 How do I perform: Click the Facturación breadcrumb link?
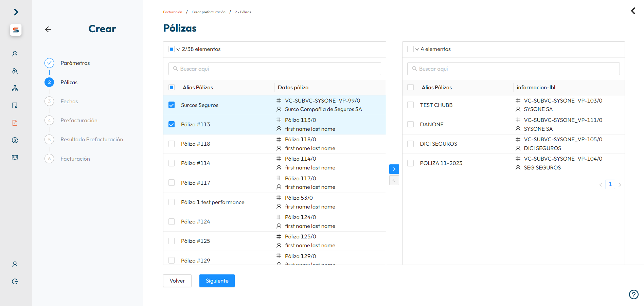click(173, 12)
